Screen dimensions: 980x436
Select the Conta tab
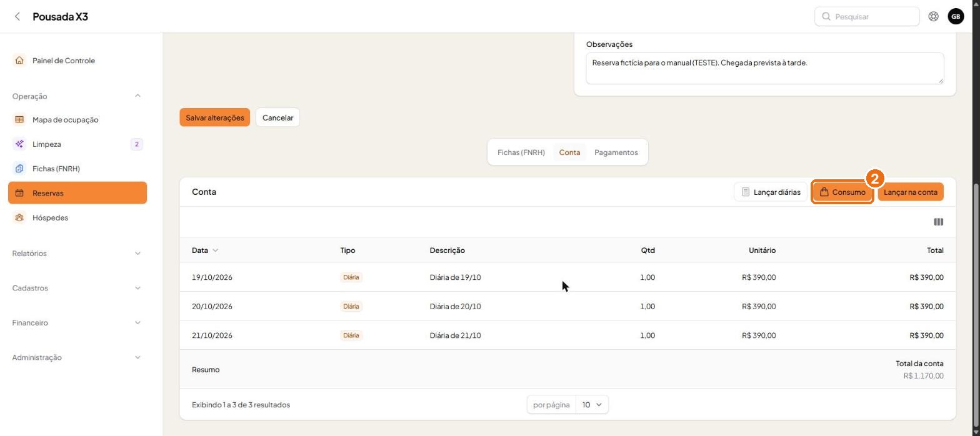pyautogui.click(x=569, y=152)
